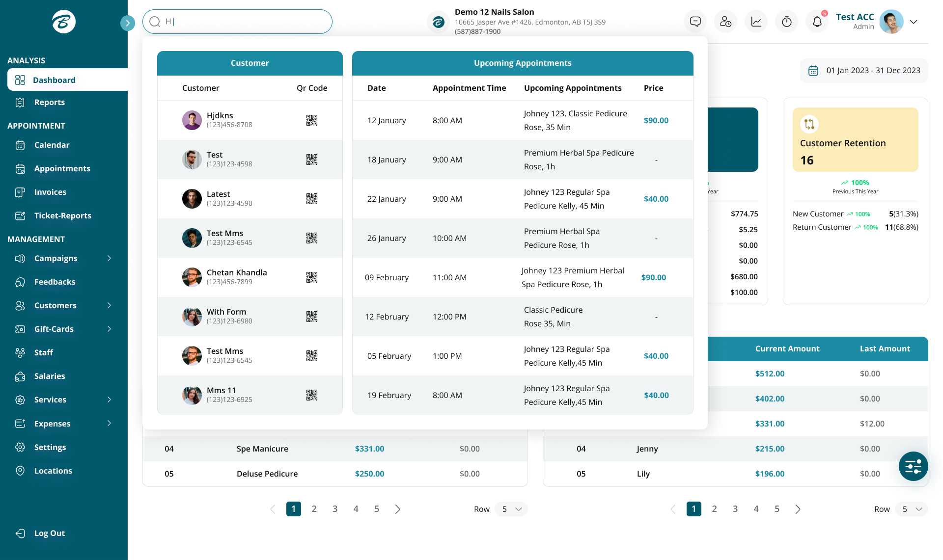943x560 pixels.
Task: Click the QR code icon for Chetan Khandla
Action: pyautogui.click(x=312, y=277)
